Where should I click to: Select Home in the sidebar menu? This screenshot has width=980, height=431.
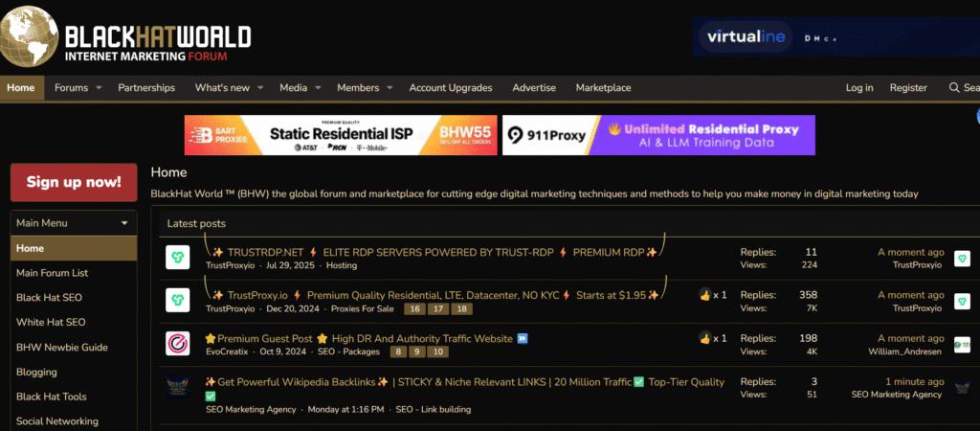tap(74, 248)
